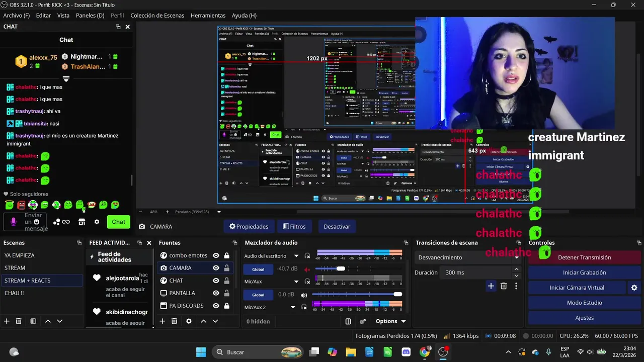Open the Paneles menu

(90, 16)
